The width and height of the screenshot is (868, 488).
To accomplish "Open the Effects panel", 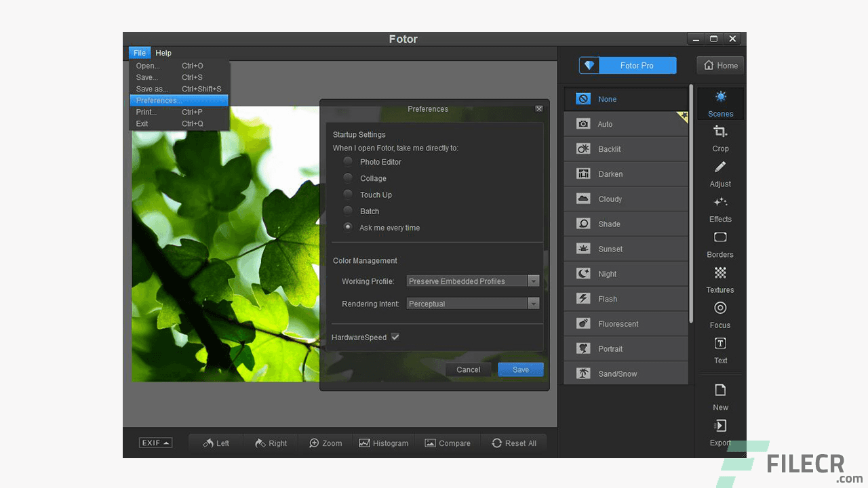I will (720, 209).
